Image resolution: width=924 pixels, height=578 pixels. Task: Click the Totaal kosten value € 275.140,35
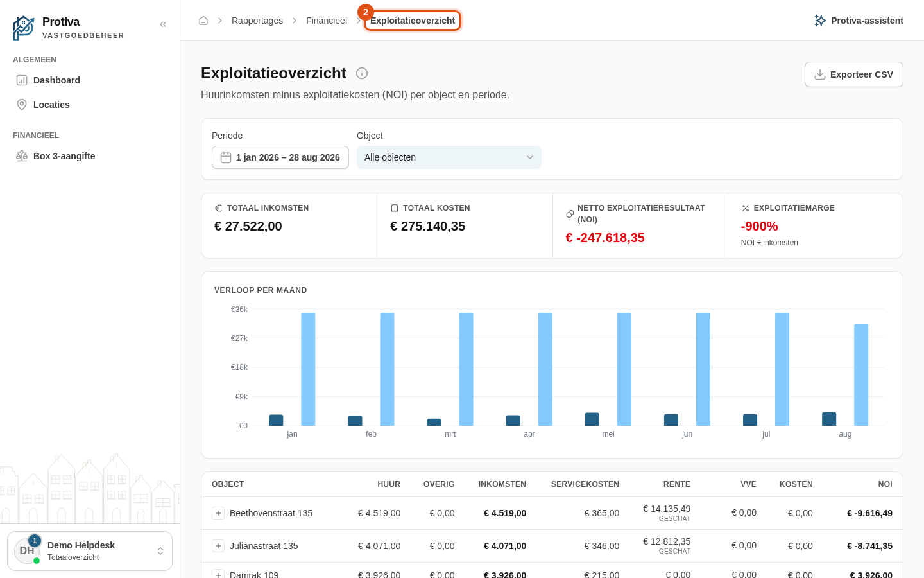click(x=428, y=226)
